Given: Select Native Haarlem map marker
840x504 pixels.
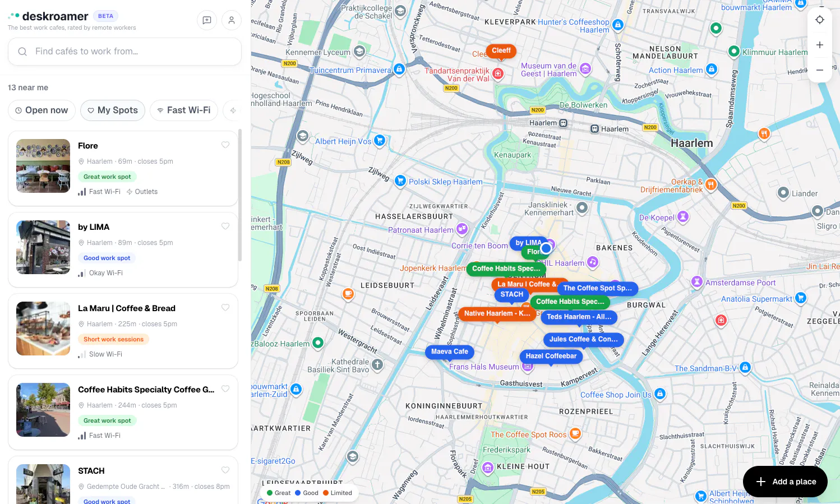Looking at the screenshot, I should [497, 313].
